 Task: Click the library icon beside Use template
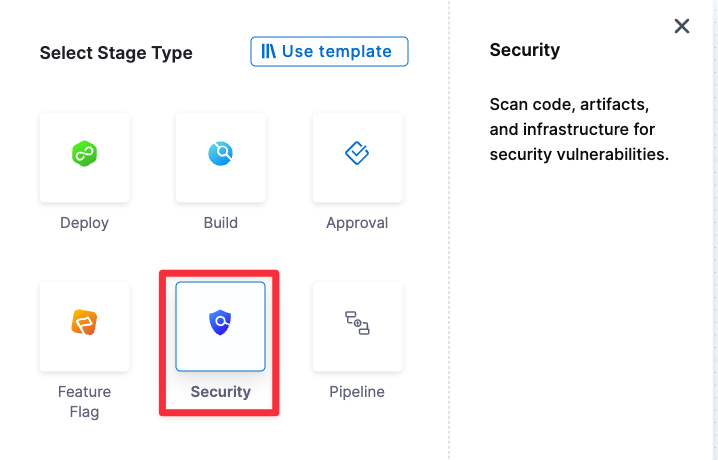point(268,51)
